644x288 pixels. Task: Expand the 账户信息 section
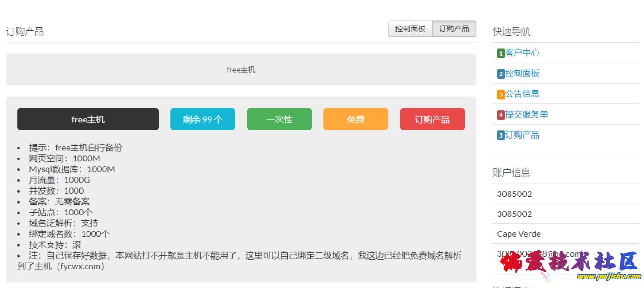point(512,172)
